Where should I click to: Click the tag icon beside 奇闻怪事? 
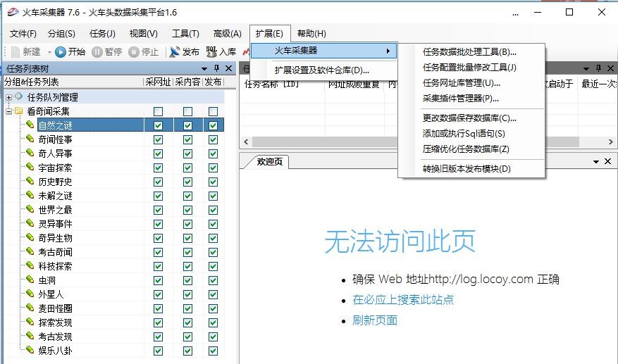coord(30,139)
